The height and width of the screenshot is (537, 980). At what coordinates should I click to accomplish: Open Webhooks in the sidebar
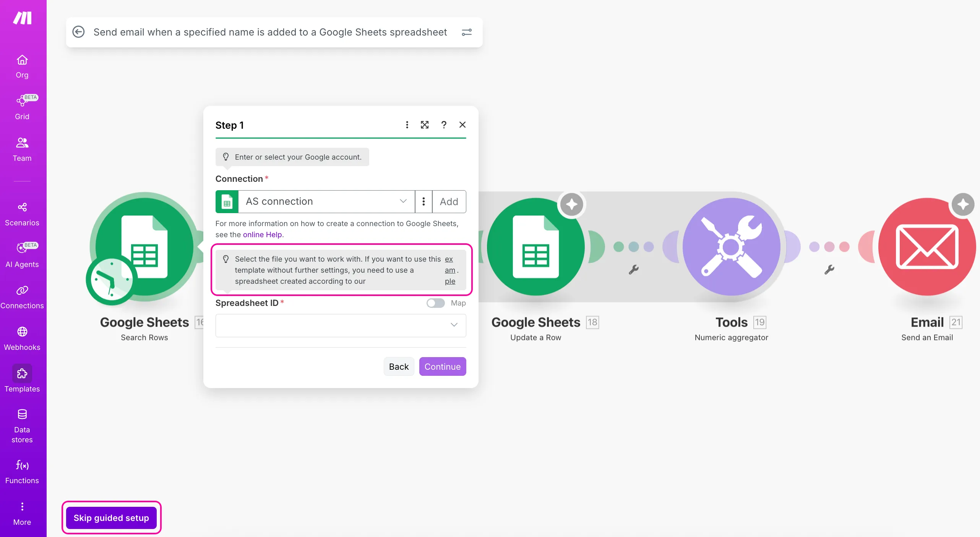[22, 338]
